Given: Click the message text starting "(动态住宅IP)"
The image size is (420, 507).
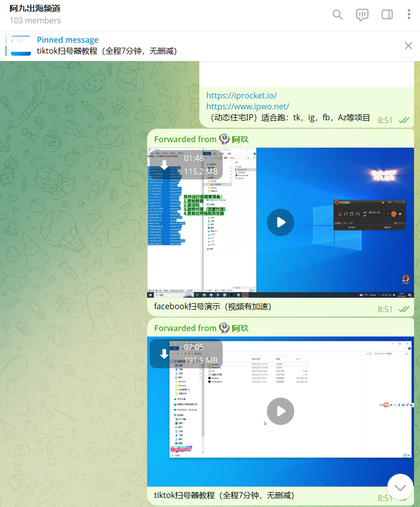Looking at the screenshot, I should [x=290, y=118].
